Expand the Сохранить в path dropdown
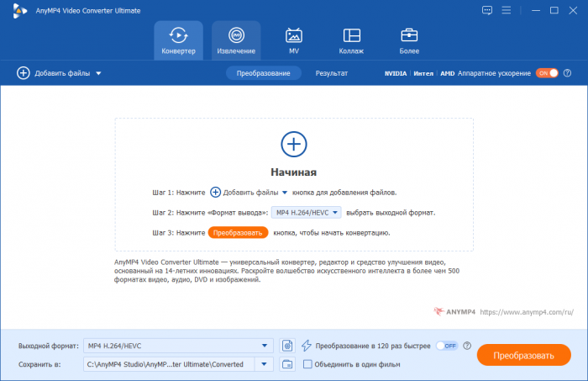Viewport: 588px width, 381px height. [x=265, y=364]
